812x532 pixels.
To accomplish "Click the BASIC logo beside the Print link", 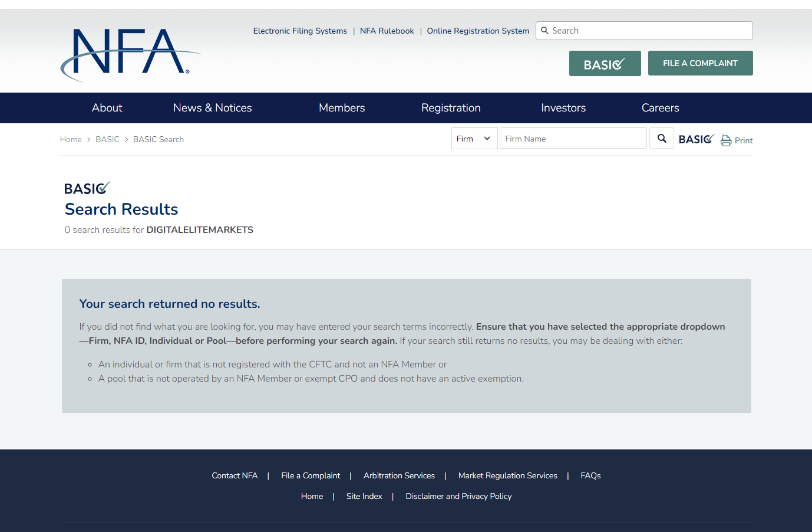I will (697, 139).
